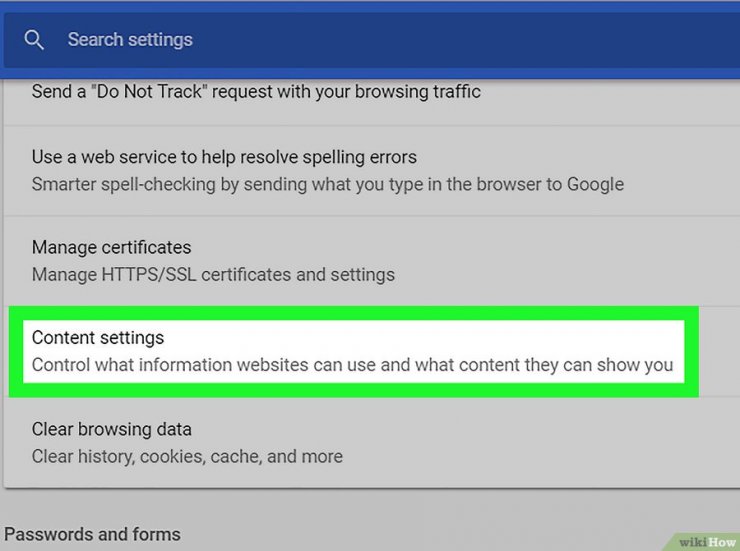Click the "How" part of the wikiHow badge
The width and height of the screenshot is (740, 551).
722,542
